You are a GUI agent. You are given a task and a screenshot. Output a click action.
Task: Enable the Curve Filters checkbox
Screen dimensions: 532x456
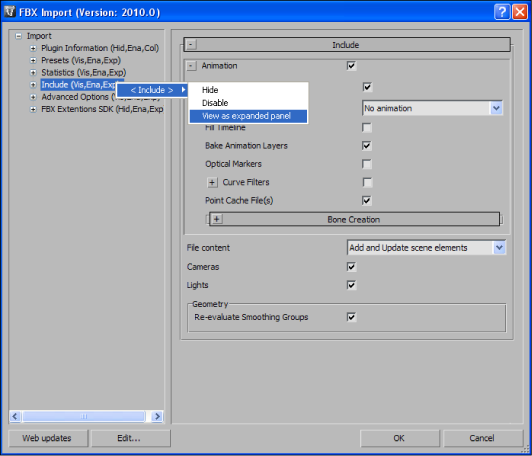point(367,183)
